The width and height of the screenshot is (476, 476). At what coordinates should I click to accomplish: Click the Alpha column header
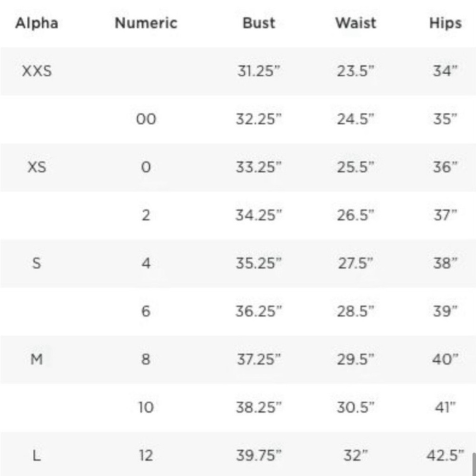37,23
